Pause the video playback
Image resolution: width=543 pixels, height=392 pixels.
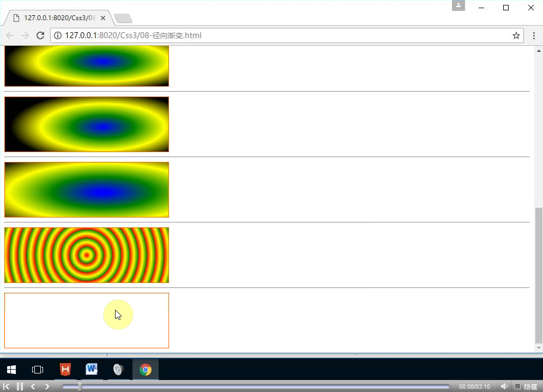coord(20,387)
